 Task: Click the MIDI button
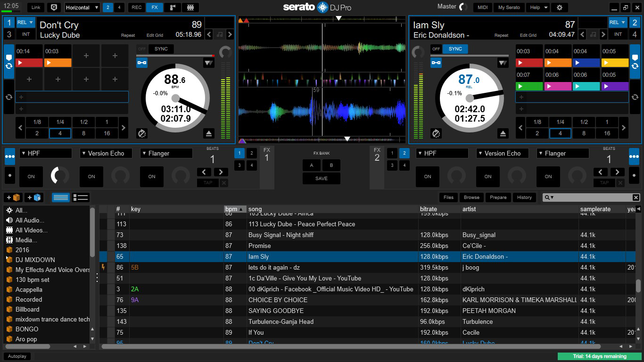tap(483, 8)
